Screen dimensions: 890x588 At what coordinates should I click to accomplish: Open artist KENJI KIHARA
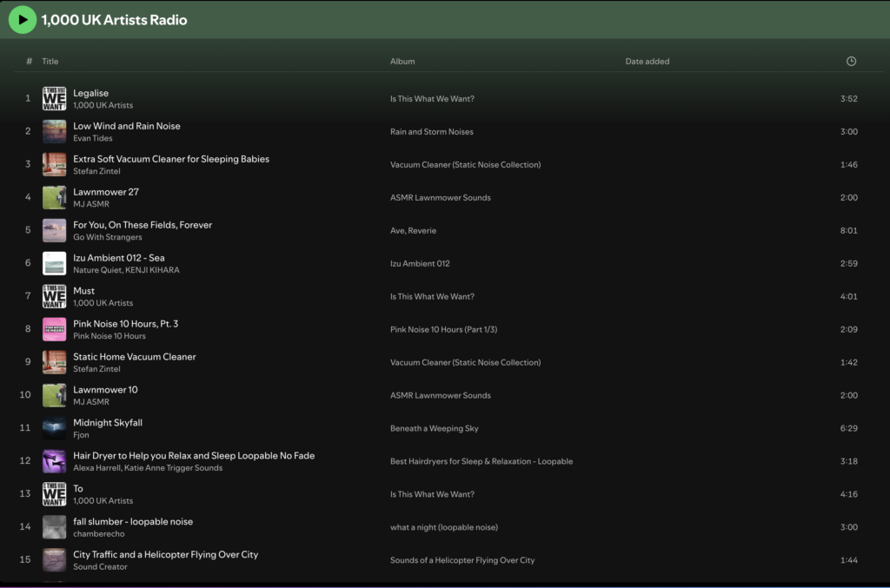click(153, 270)
